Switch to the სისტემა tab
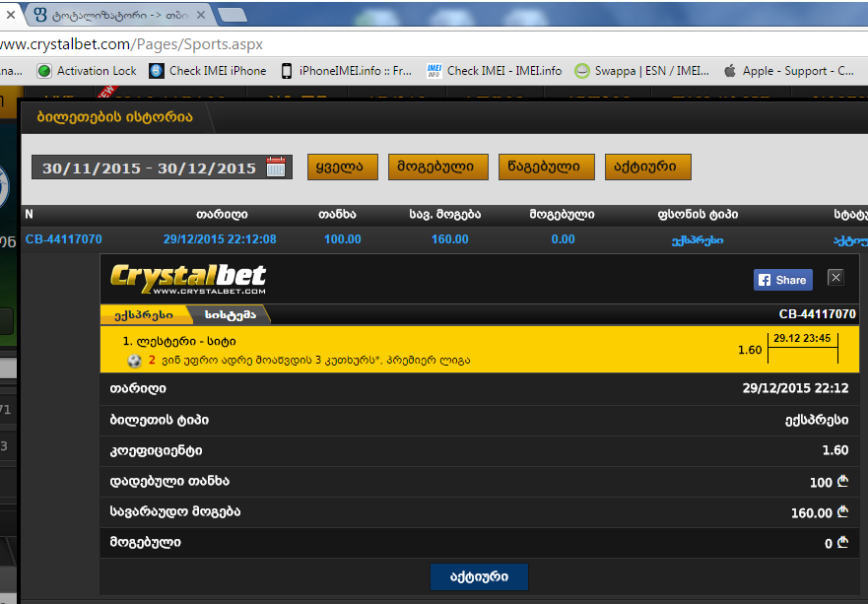 point(231,314)
